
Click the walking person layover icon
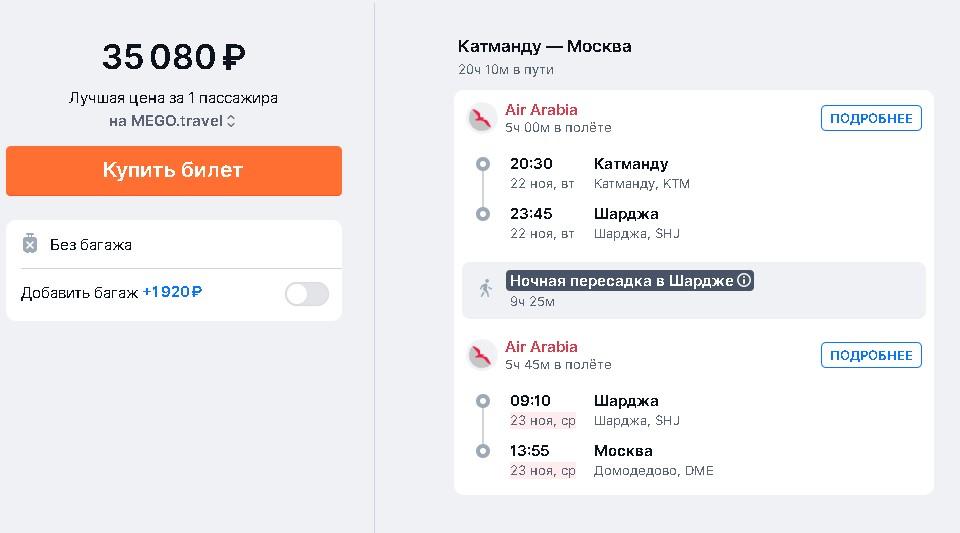[x=486, y=288]
